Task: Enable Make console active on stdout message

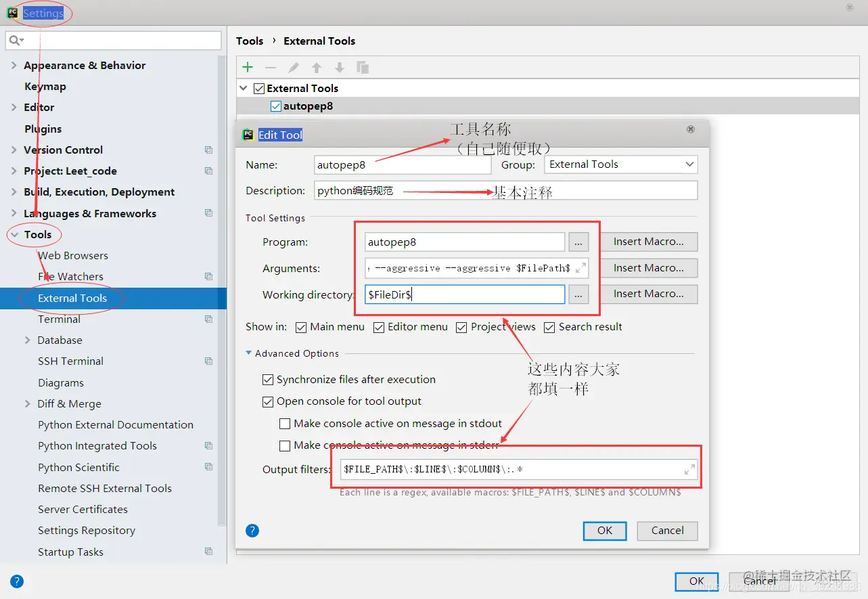Action: [x=285, y=424]
